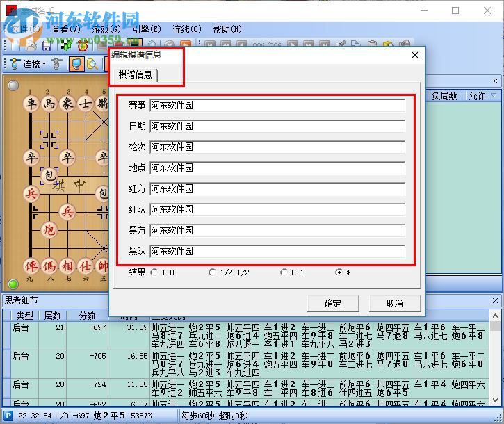Click the red 傌 piece at bottom

click(49, 266)
